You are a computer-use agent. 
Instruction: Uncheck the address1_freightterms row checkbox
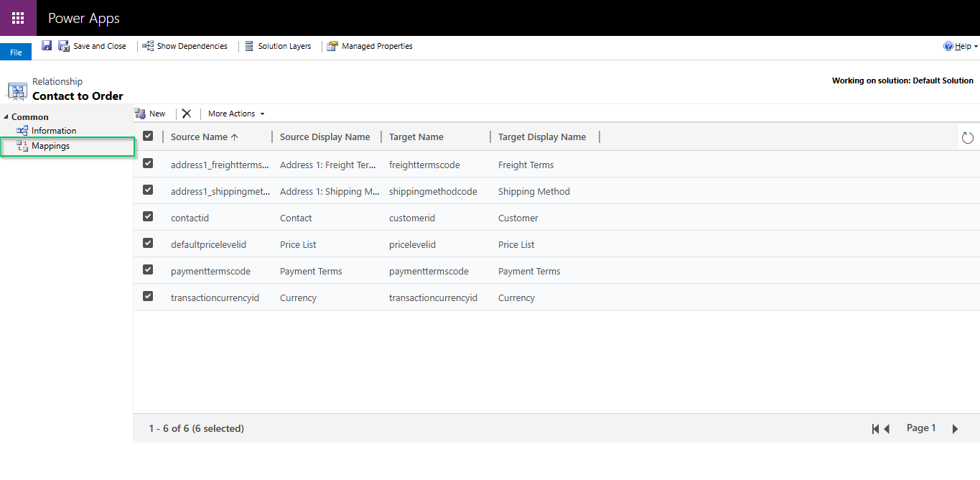148,163
